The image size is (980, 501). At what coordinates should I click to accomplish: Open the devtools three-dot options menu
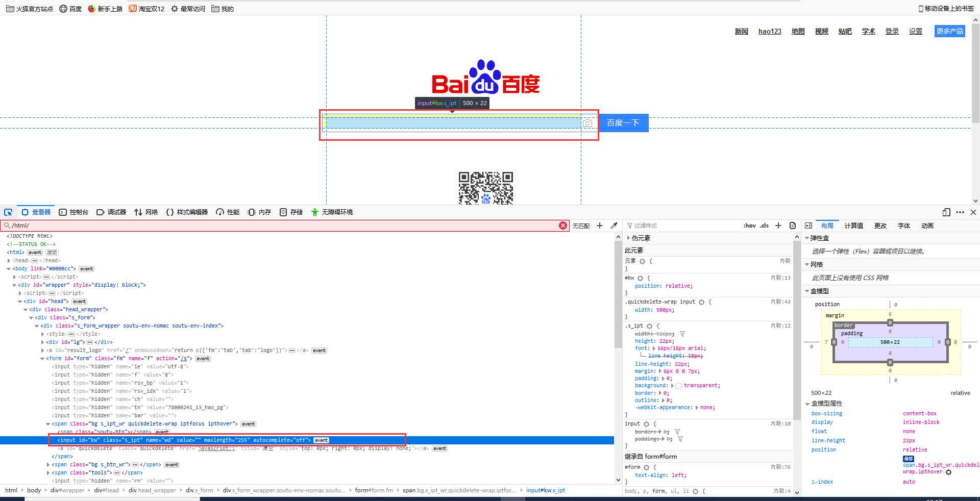click(960, 212)
